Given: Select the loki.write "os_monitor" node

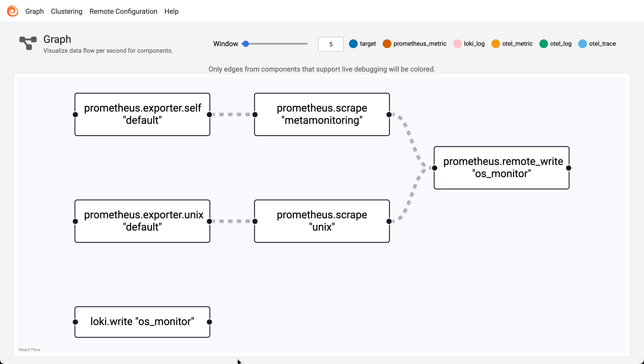Looking at the screenshot, I should [142, 322].
